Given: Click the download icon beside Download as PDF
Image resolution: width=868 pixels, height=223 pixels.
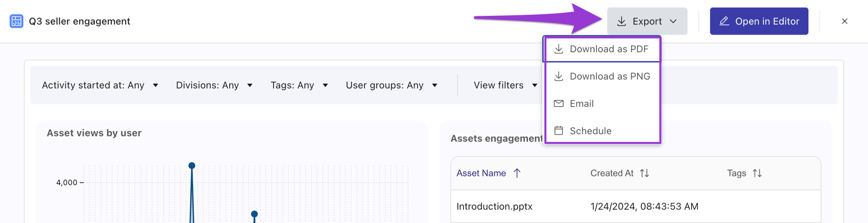Looking at the screenshot, I should [x=559, y=49].
